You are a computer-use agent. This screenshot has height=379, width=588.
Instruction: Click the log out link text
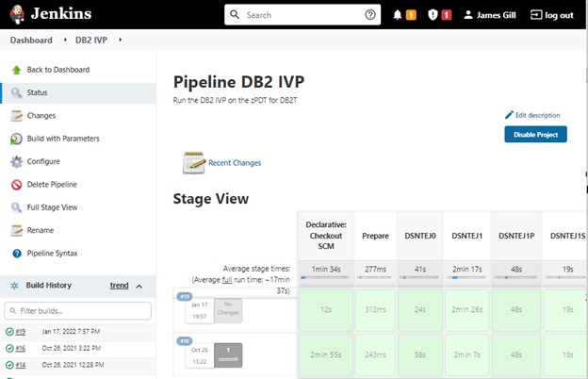click(x=559, y=15)
